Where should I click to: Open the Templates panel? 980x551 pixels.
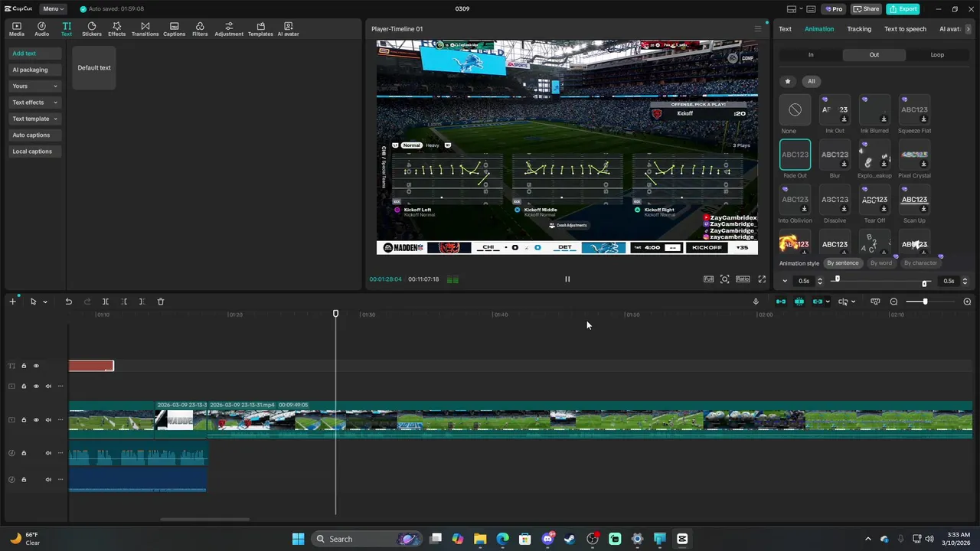(260, 29)
